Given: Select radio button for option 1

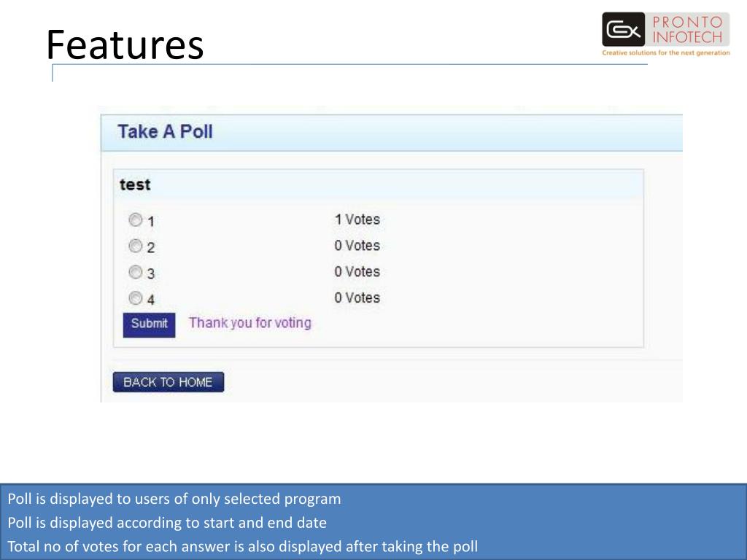Looking at the screenshot, I should (x=136, y=219).
